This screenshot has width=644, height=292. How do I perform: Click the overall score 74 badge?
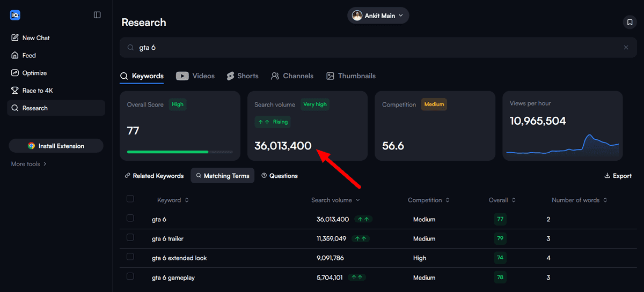[500, 258]
